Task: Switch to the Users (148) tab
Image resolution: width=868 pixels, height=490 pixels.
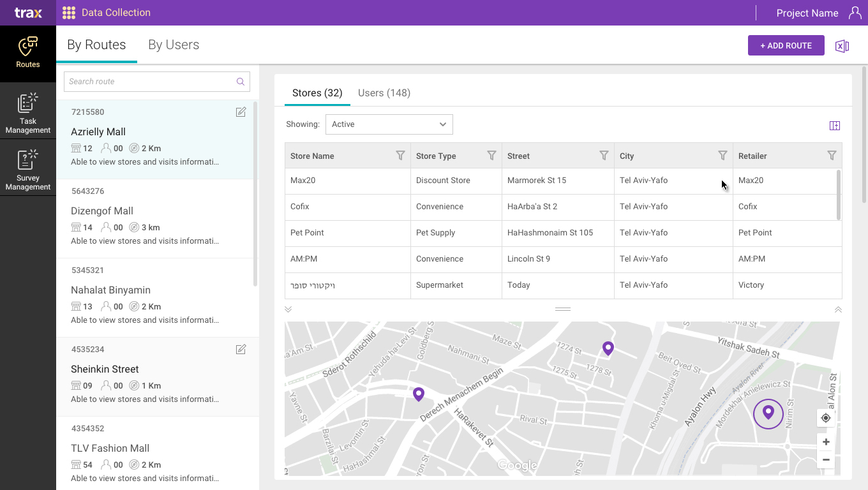Action: [x=384, y=93]
